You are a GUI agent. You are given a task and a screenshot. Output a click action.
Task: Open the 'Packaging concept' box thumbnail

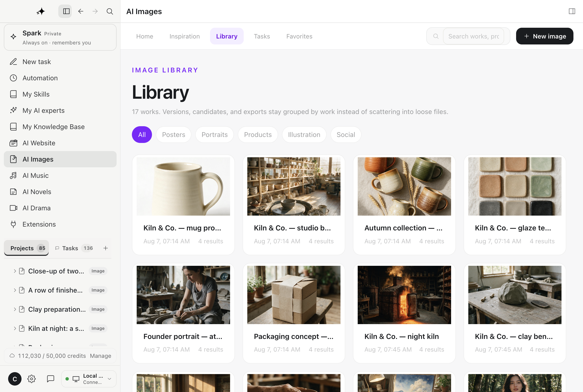(294, 295)
